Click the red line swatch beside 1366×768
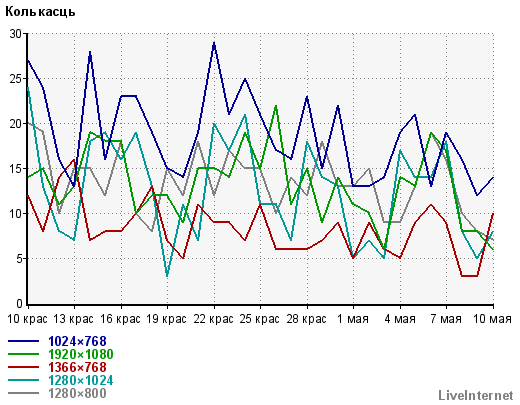Viewport: 520px width, 405px height. tap(23, 367)
